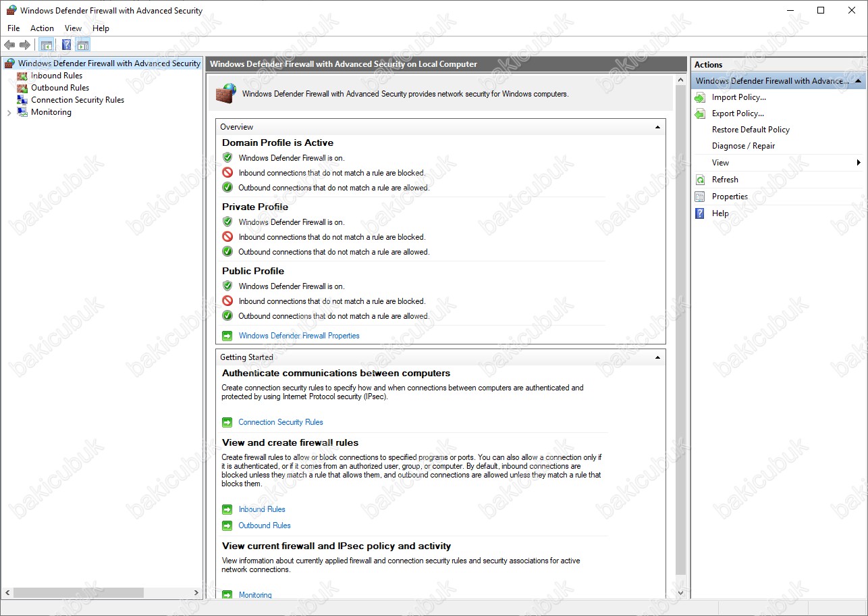Select Outbound Rules in the tree

(60, 88)
